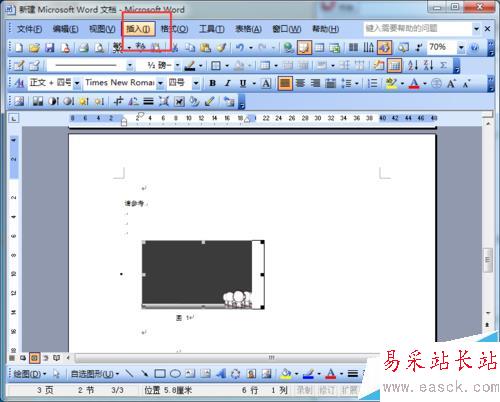The height and width of the screenshot is (402, 500).
Task: Select the table Eraser tool
Action: tap(35, 65)
